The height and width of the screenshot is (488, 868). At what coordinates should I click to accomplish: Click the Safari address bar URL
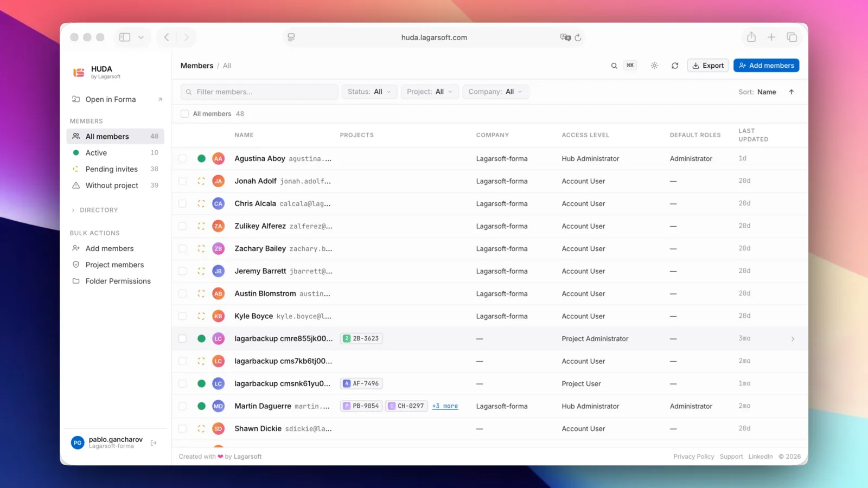(x=434, y=37)
